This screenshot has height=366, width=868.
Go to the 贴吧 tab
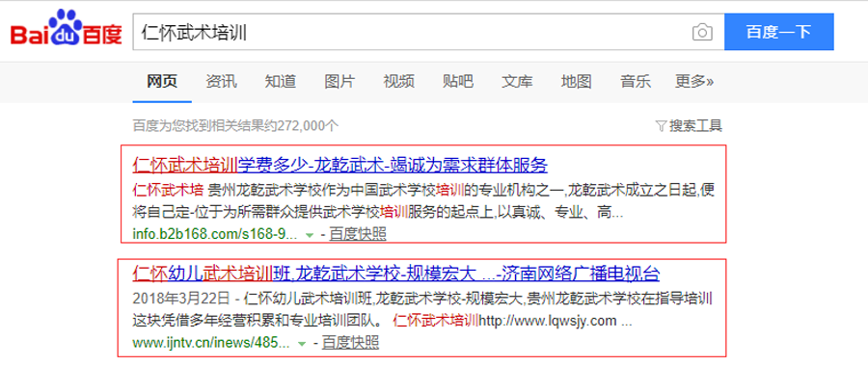458,82
